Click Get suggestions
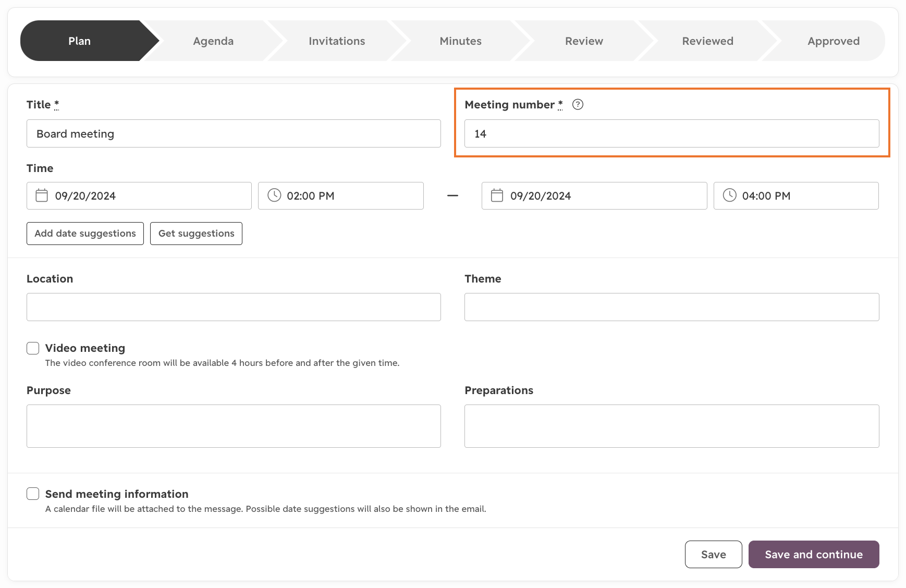This screenshot has width=906, height=588. pyautogui.click(x=196, y=234)
